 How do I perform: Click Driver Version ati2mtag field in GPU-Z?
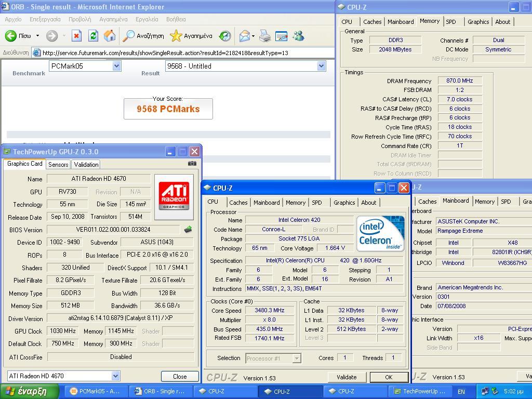121,318
